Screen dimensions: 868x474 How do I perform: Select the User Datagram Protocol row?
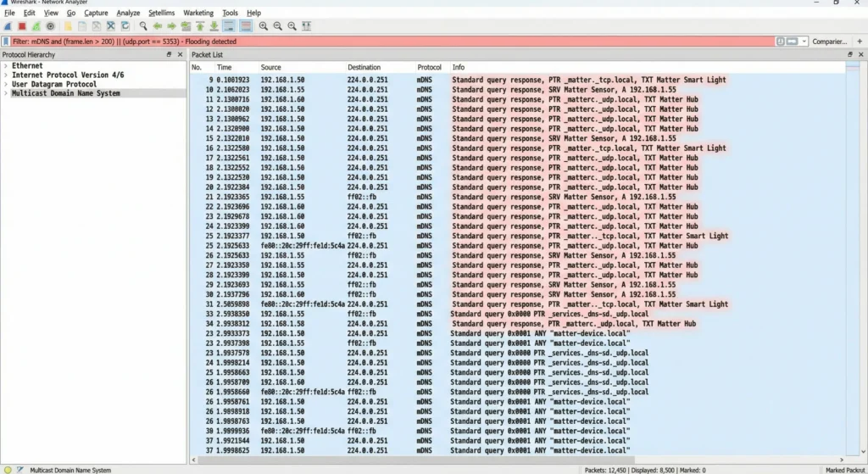[93, 84]
